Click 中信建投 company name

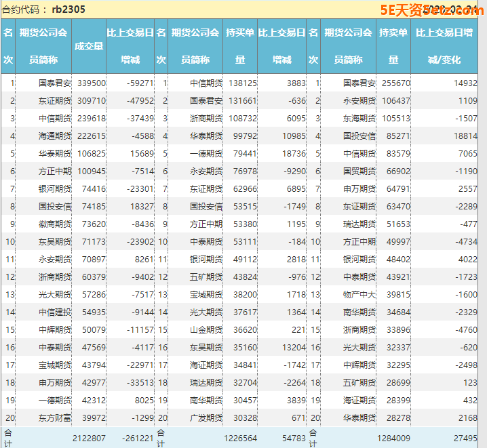tap(55, 312)
